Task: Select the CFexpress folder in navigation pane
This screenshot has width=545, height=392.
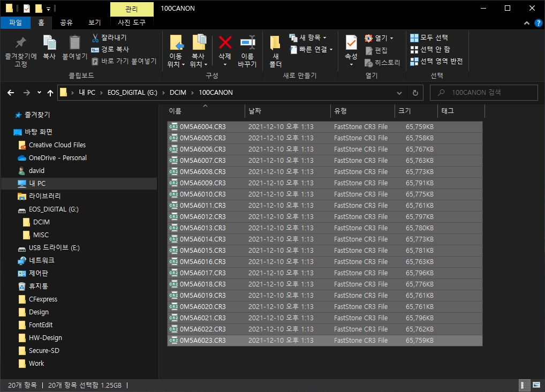Action: [x=43, y=299]
